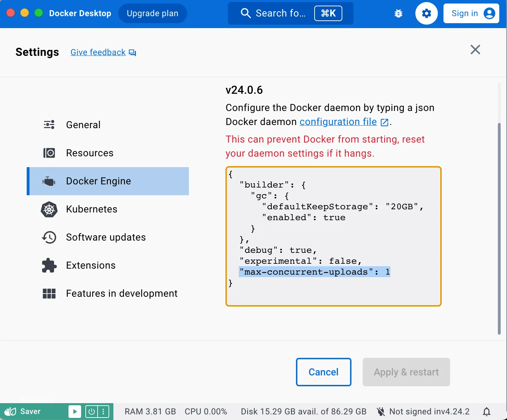This screenshot has width=507, height=420.
Task: Open Kubernetes settings section
Action: click(x=108, y=209)
